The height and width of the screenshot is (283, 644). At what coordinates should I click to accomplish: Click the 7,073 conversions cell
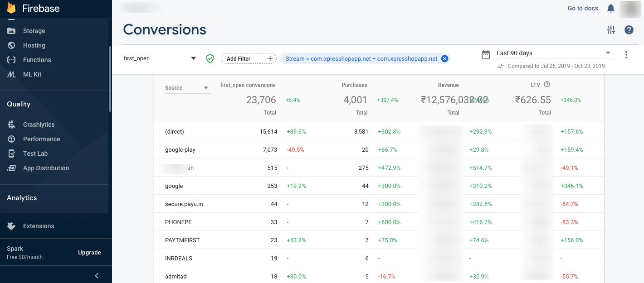click(x=270, y=150)
